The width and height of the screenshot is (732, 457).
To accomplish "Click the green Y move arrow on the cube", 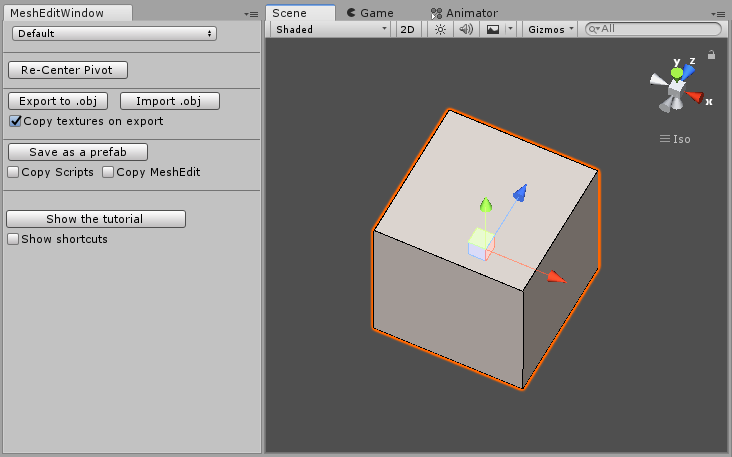I will pos(486,205).
